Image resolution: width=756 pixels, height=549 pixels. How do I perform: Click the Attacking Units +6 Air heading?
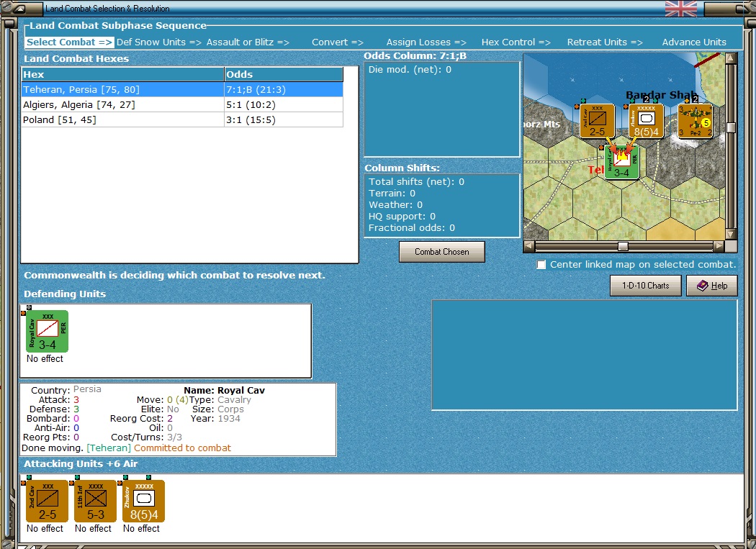pos(81,464)
